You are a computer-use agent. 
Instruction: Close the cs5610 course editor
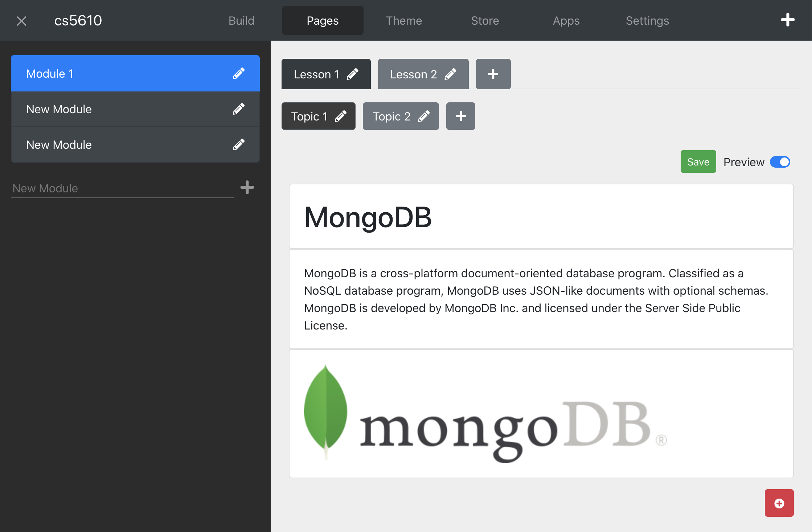[x=22, y=21]
